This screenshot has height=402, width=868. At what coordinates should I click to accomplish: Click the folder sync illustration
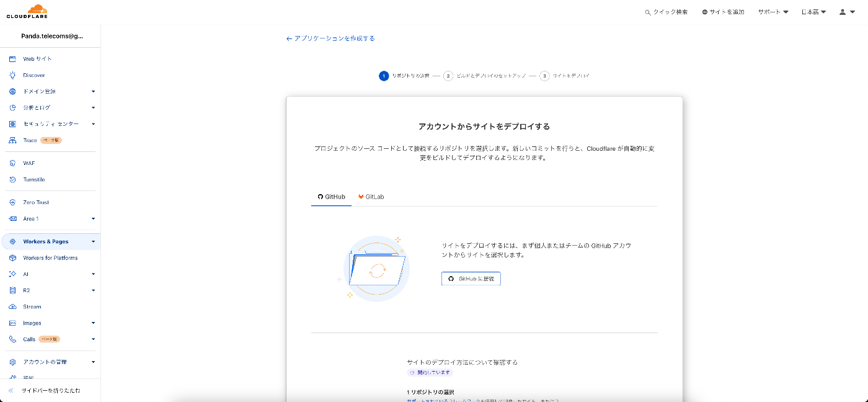(374, 269)
